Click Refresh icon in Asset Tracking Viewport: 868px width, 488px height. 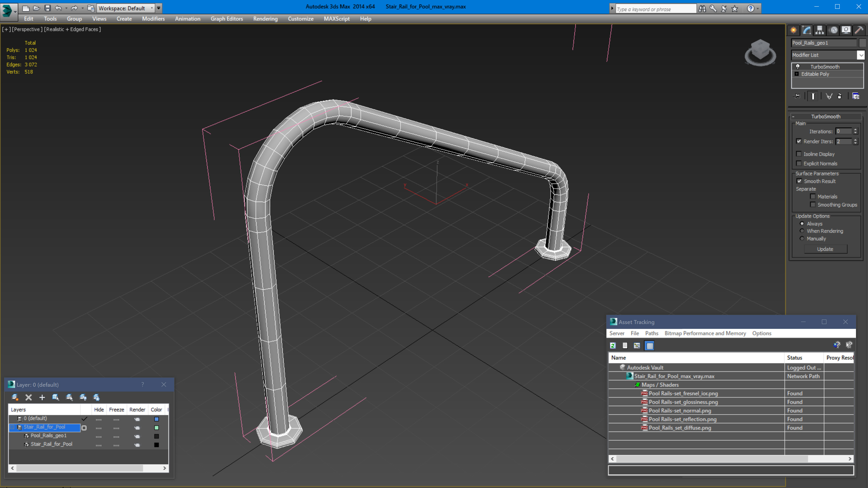(613, 345)
